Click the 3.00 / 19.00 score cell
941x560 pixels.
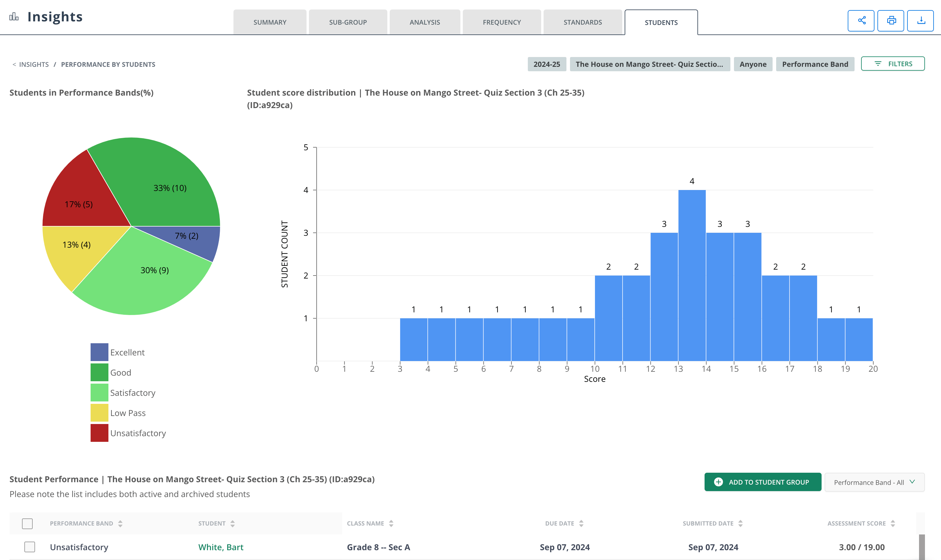tap(862, 547)
